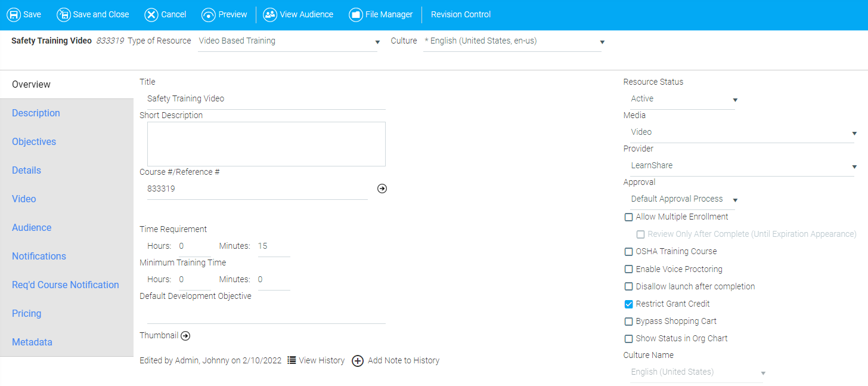Go to the Pricing tab

27,314
